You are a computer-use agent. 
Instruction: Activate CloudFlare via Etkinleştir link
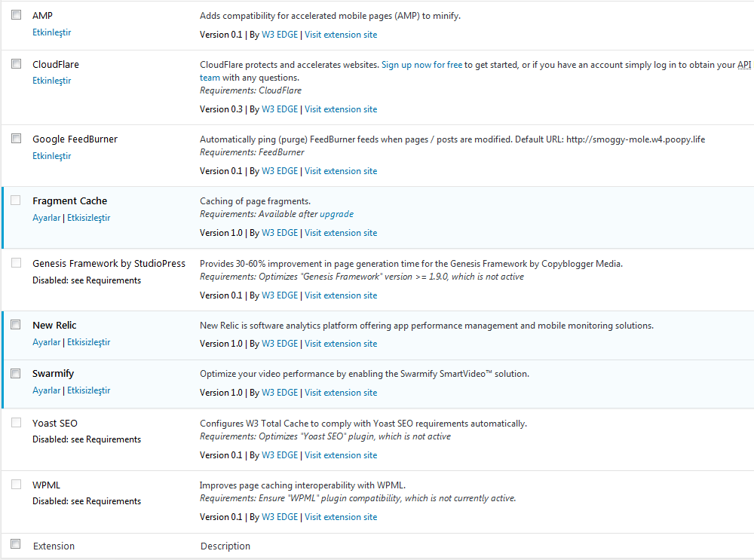click(x=51, y=81)
